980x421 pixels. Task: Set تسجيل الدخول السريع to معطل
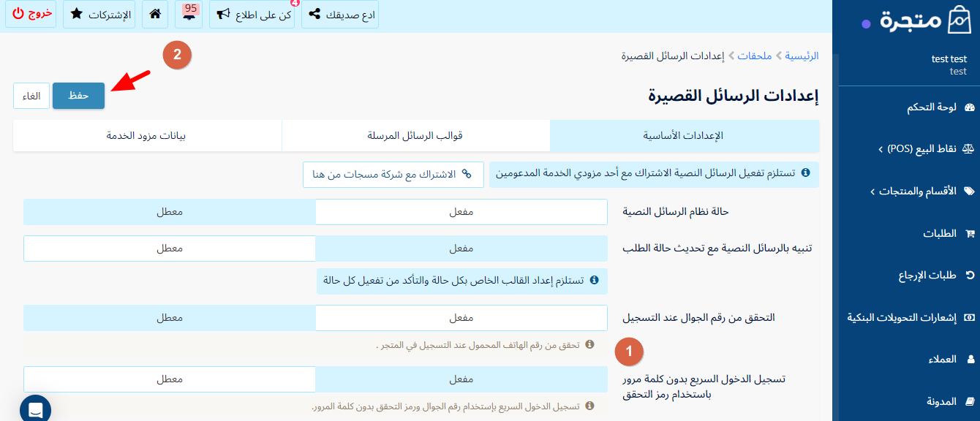169,379
